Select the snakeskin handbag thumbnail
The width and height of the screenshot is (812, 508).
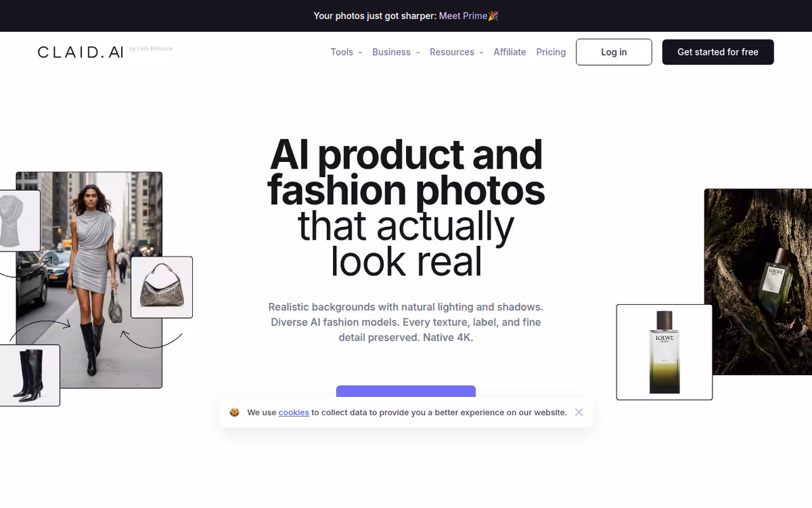(162, 287)
